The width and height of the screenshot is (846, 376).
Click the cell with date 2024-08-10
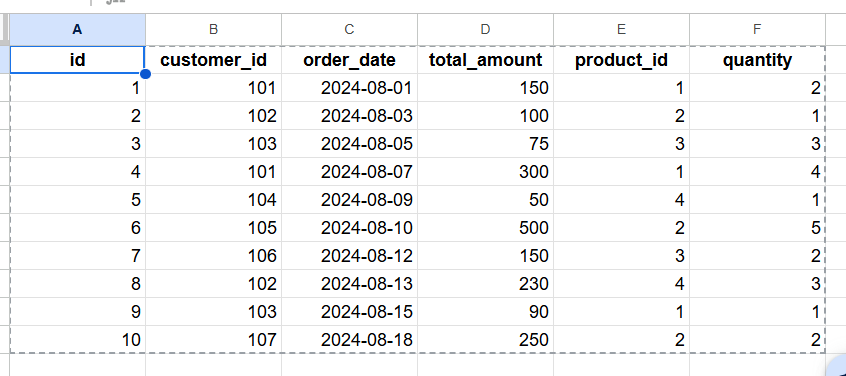pos(349,228)
